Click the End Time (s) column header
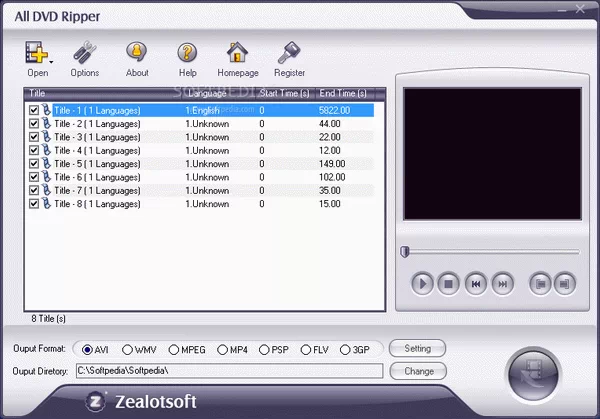The height and width of the screenshot is (419, 600). [x=346, y=94]
